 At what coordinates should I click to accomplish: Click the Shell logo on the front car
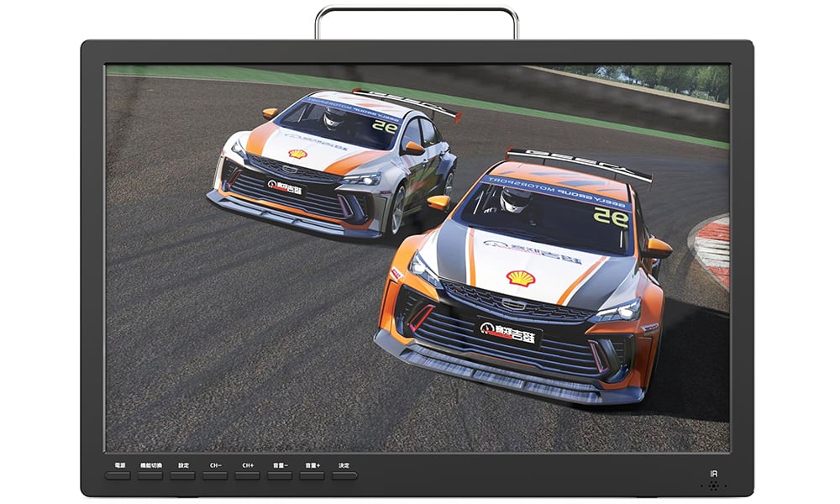tap(521, 278)
